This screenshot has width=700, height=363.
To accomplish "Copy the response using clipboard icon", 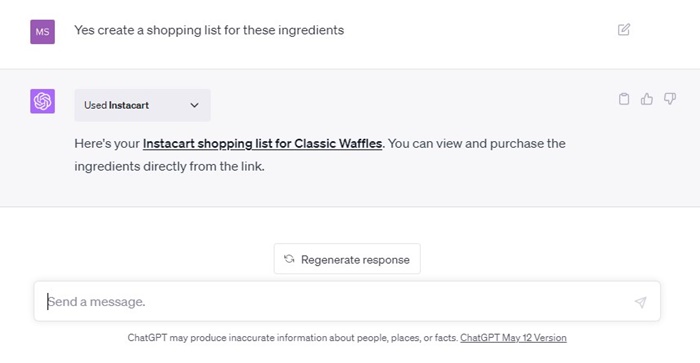I will click(624, 99).
